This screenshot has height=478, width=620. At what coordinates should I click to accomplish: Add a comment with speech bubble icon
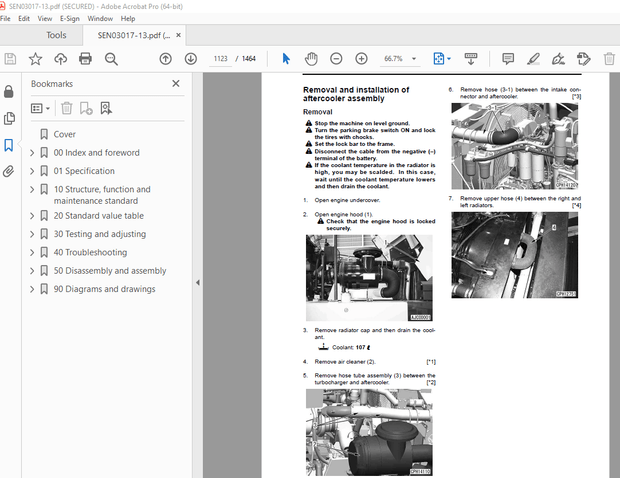[x=508, y=59]
